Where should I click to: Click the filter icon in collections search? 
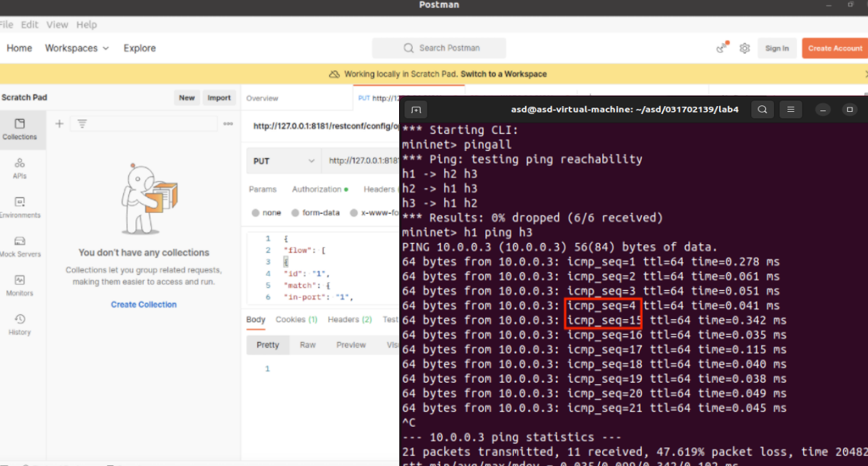(82, 124)
